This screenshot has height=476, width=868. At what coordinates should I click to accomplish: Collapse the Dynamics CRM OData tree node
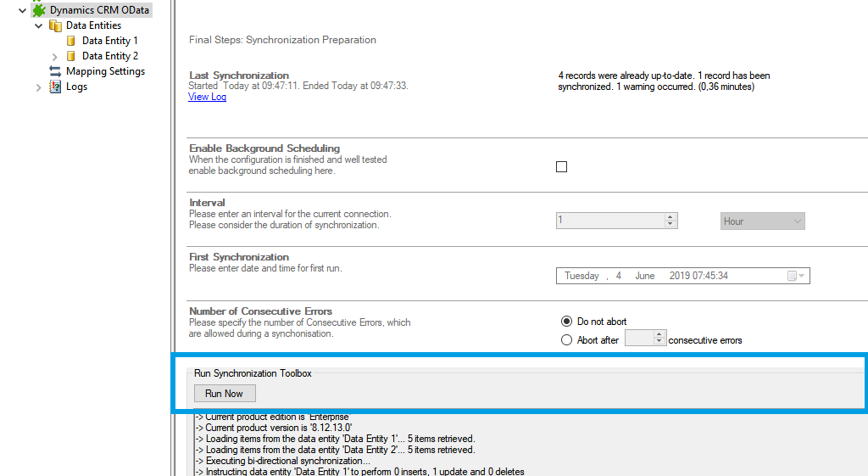pyautogui.click(x=23, y=10)
